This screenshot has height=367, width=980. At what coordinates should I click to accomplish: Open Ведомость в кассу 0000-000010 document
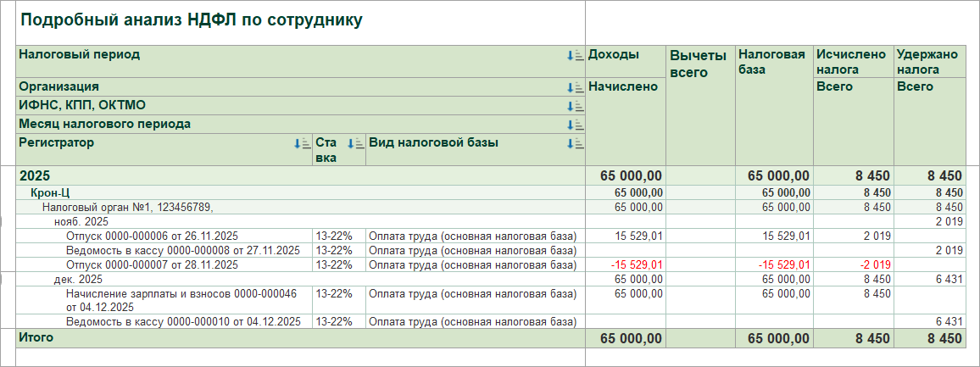tap(182, 322)
